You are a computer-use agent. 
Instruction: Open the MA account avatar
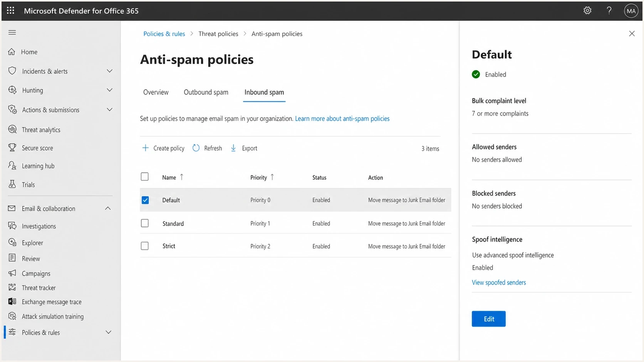[x=631, y=11]
